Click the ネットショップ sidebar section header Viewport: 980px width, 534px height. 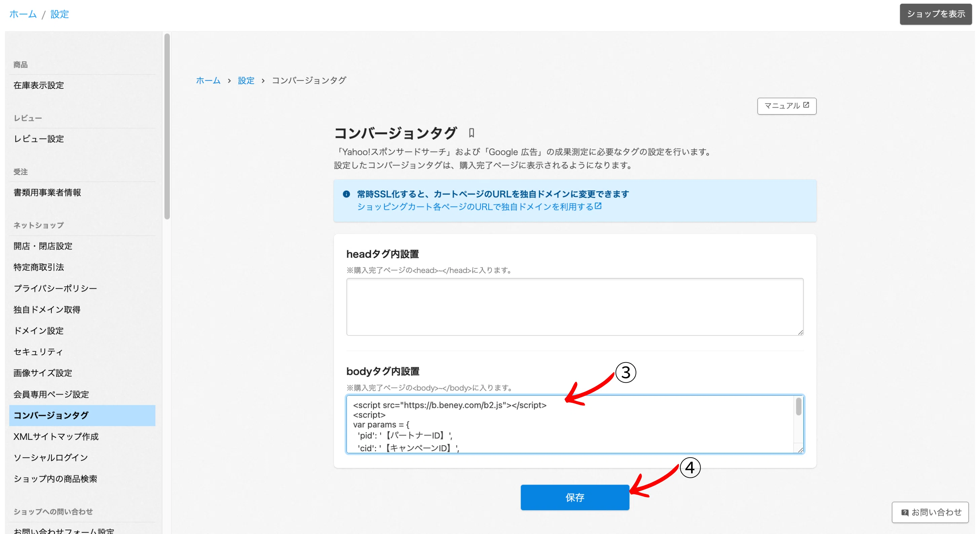38,225
